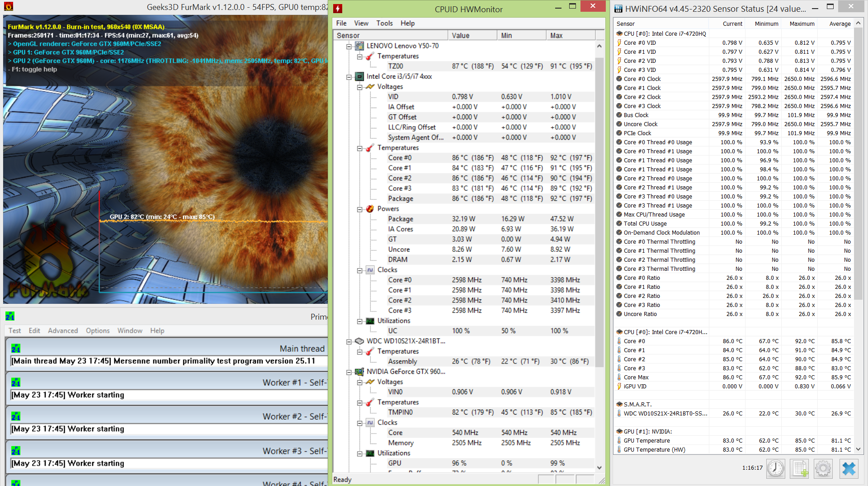Image resolution: width=868 pixels, height=486 pixels.
Task: Click the clock reset icon in HWiNFO64
Action: point(776,468)
